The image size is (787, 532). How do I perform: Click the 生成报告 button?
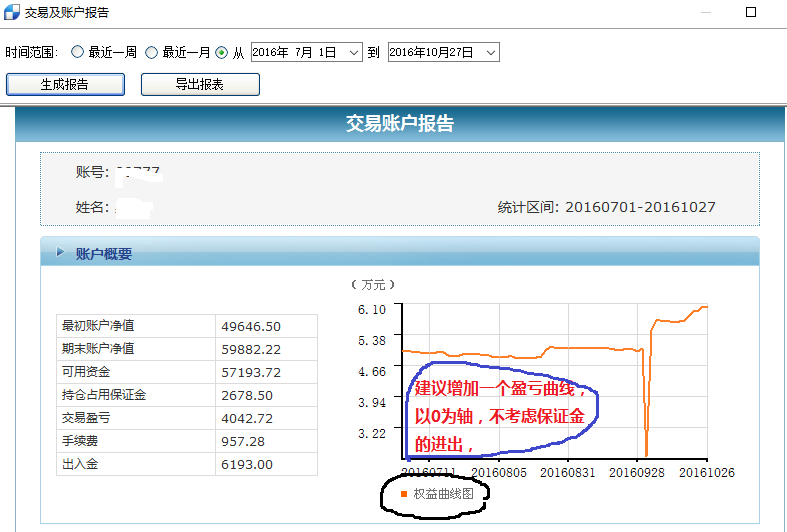65,85
